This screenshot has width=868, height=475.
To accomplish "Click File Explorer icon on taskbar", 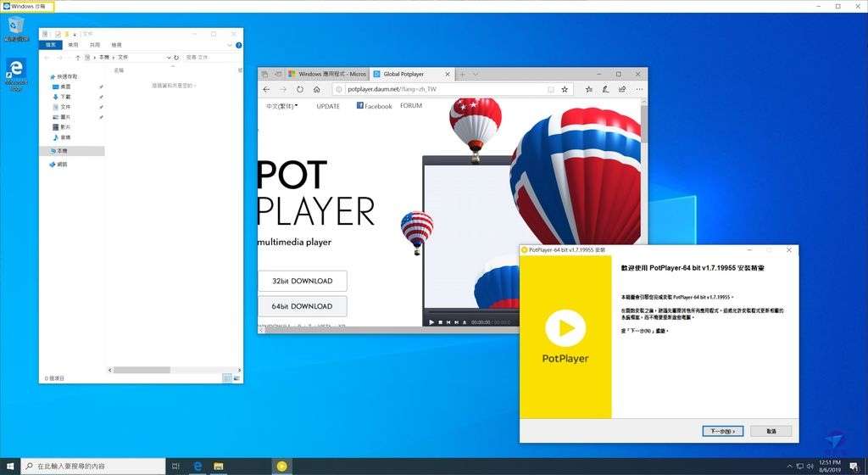I will pyautogui.click(x=219, y=467).
